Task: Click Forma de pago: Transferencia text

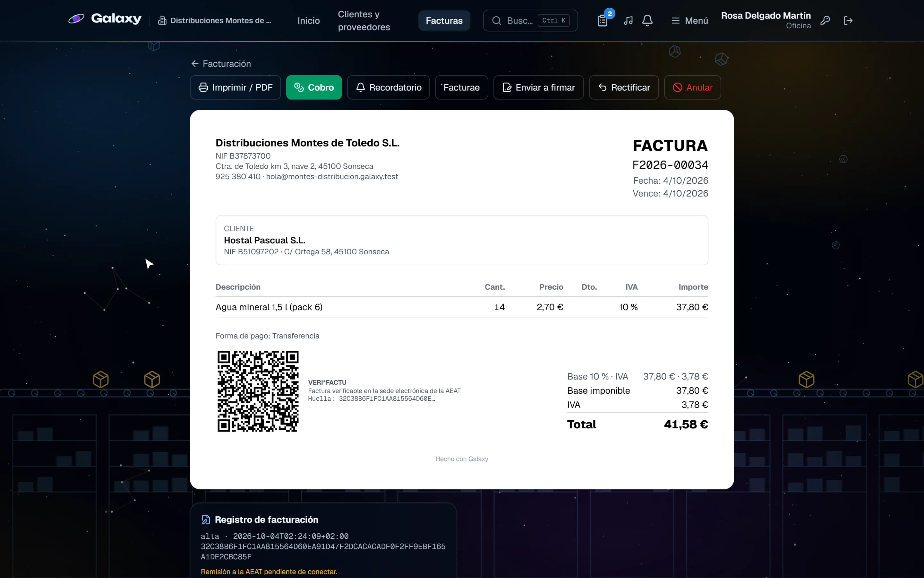Action: pyautogui.click(x=267, y=336)
